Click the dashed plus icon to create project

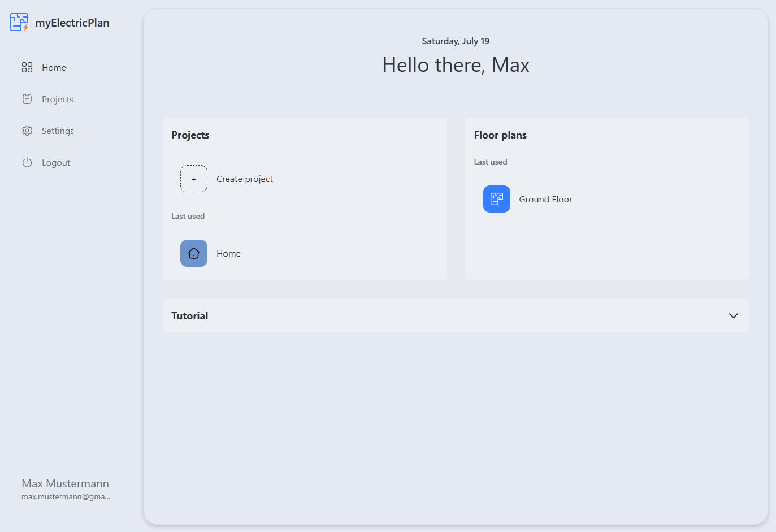194,179
